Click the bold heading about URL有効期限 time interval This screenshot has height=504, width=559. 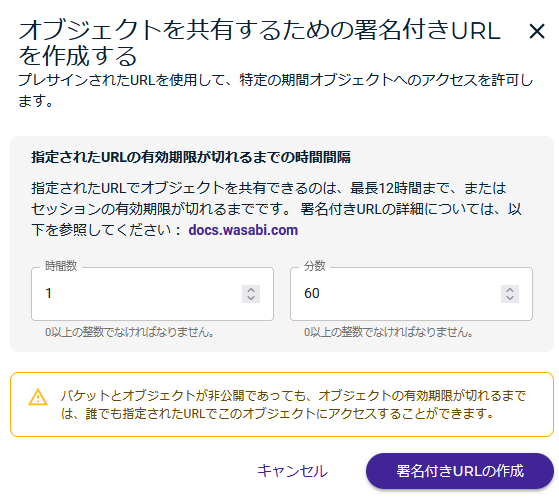click(x=191, y=157)
